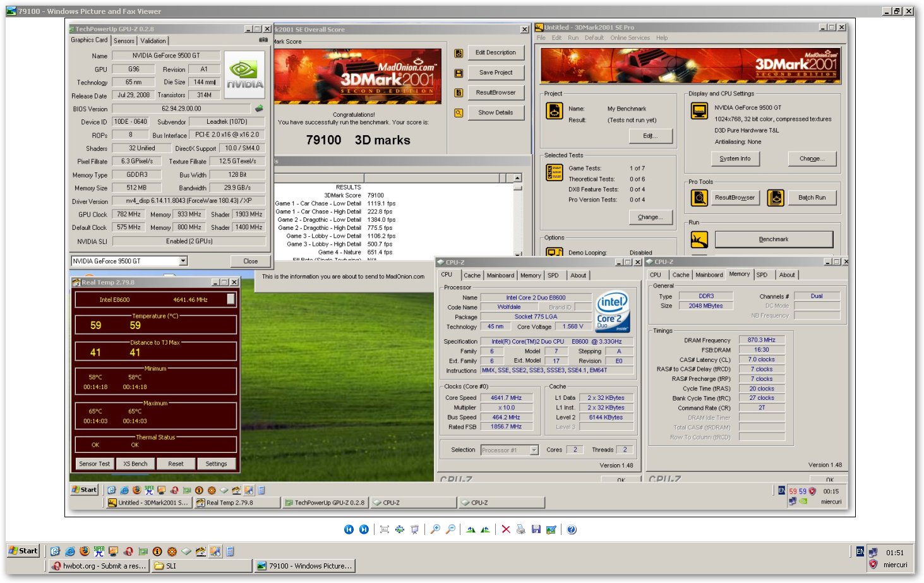Viewport: 924px width, 583px height.
Task: Click floppy icon beside Save Project button
Action: pos(459,73)
